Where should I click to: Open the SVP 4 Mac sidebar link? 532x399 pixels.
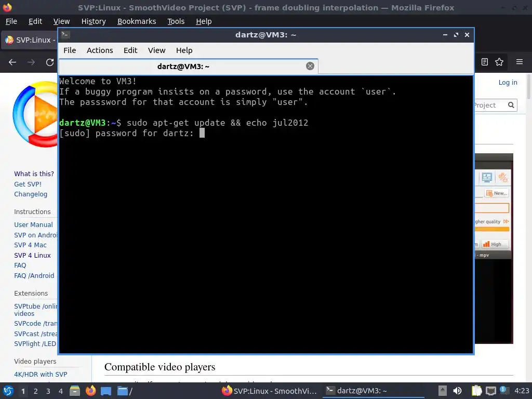click(30, 245)
